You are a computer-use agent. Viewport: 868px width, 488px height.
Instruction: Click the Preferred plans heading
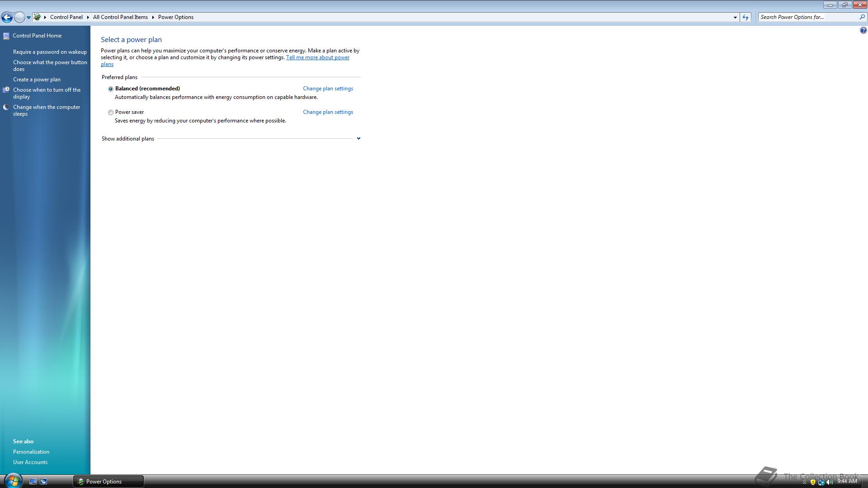(119, 77)
